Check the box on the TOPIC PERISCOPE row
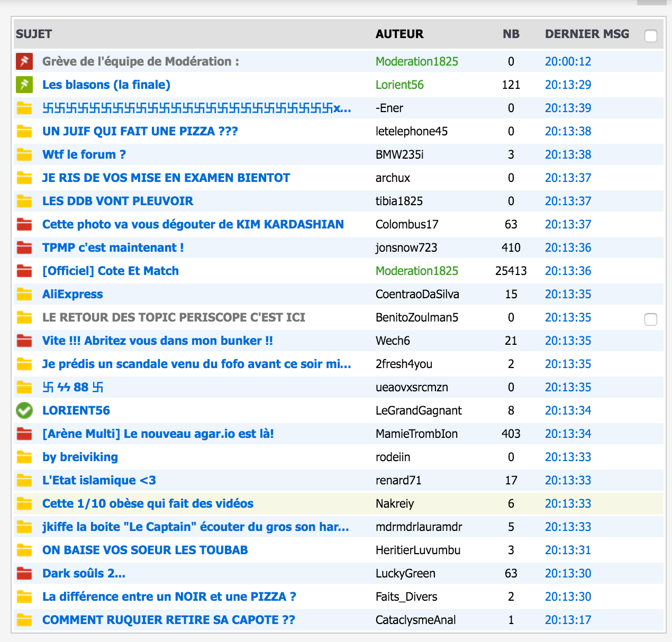The image size is (672, 642). pos(651,319)
